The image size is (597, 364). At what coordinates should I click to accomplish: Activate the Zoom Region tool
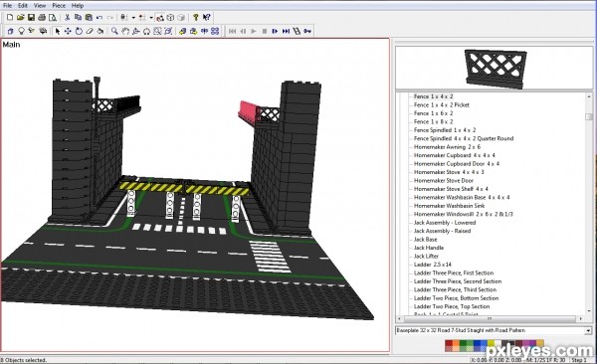tap(157, 31)
